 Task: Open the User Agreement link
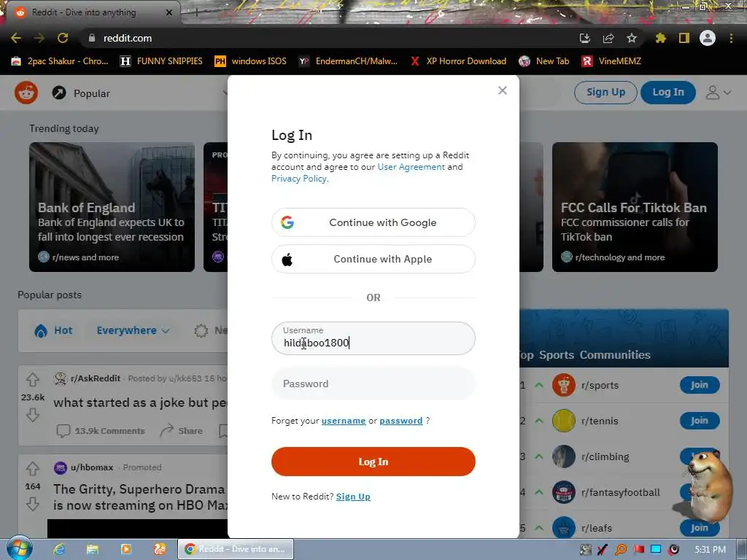click(x=411, y=167)
